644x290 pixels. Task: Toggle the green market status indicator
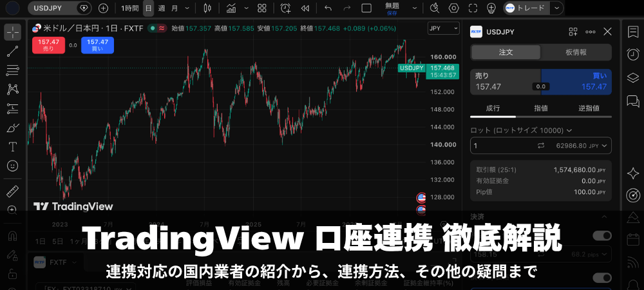(x=153, y=28)
